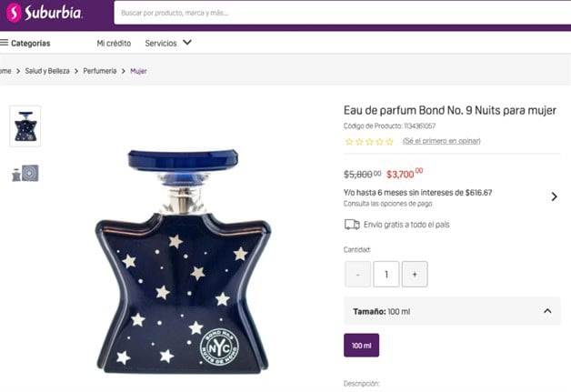Screen dimensions: 571x392
Task: Decrease quantity with minus button
Action: [x=357, y=274]
